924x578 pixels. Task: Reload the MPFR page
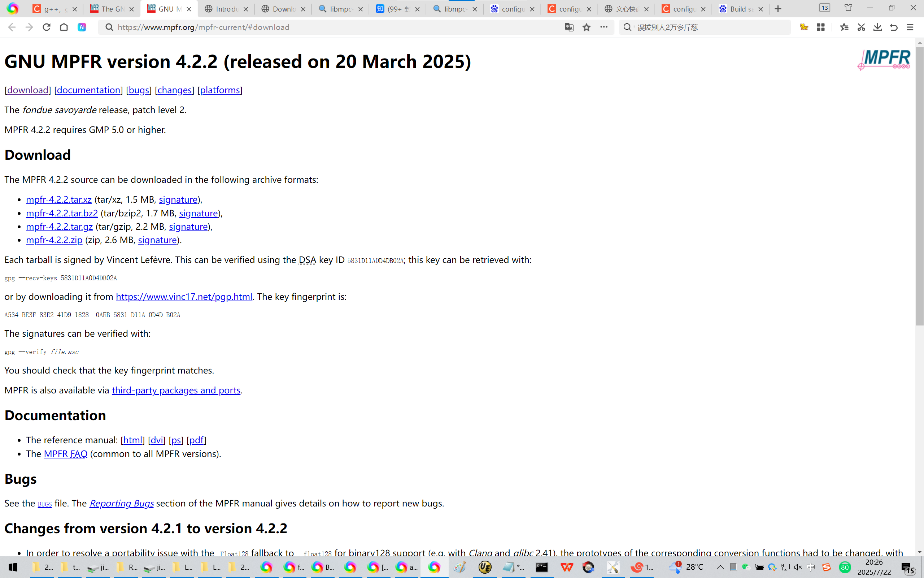point(47,27)
